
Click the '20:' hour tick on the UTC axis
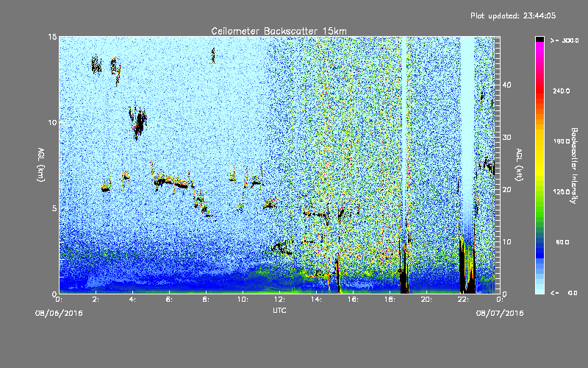pos(427,300)
